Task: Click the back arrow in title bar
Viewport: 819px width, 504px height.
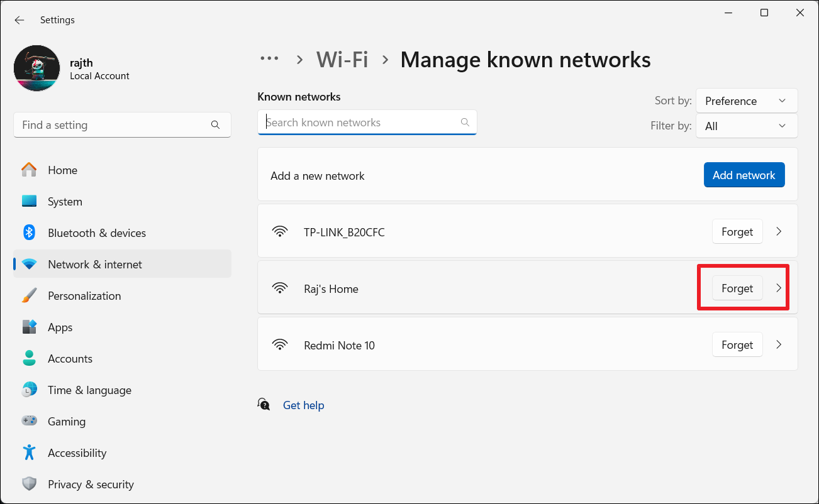Action: point(19,20)
